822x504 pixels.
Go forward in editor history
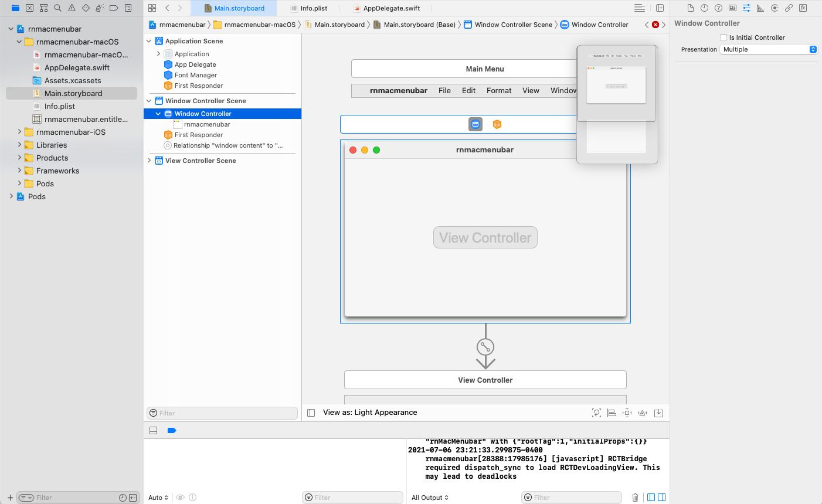180,8
